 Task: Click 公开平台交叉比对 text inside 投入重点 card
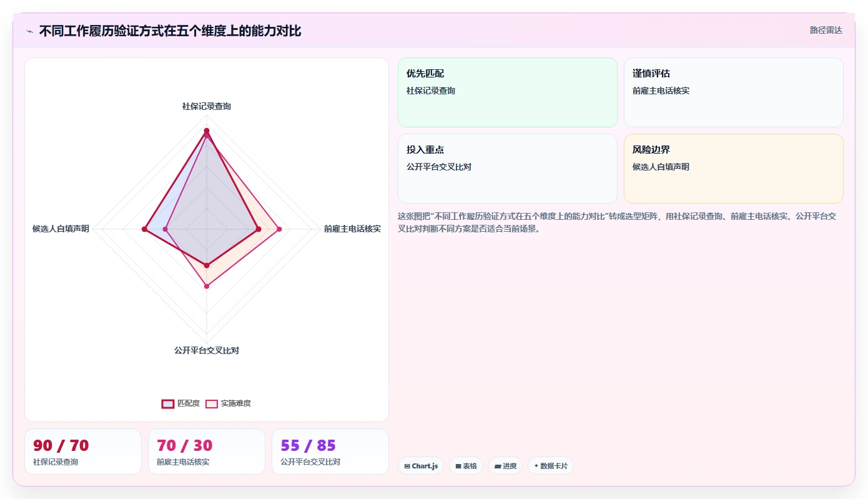pyautogui.click(x=439, y=167)
